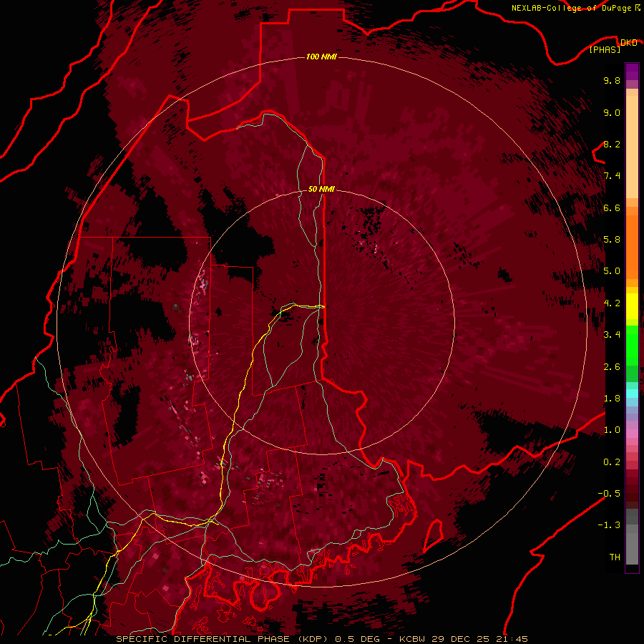644x644 pixels.
Task: Click the 9.0 scale value
Action: (612, 112)
